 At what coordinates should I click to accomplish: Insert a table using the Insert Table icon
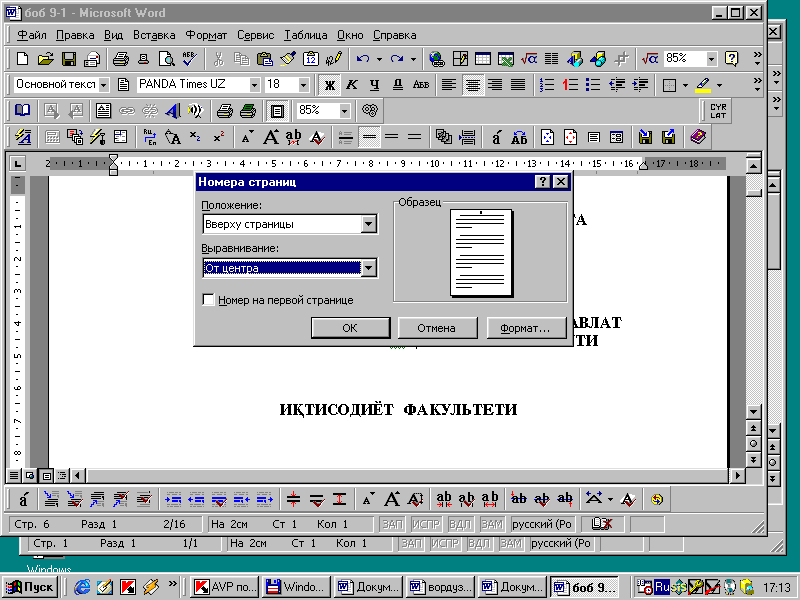[483, 59]
